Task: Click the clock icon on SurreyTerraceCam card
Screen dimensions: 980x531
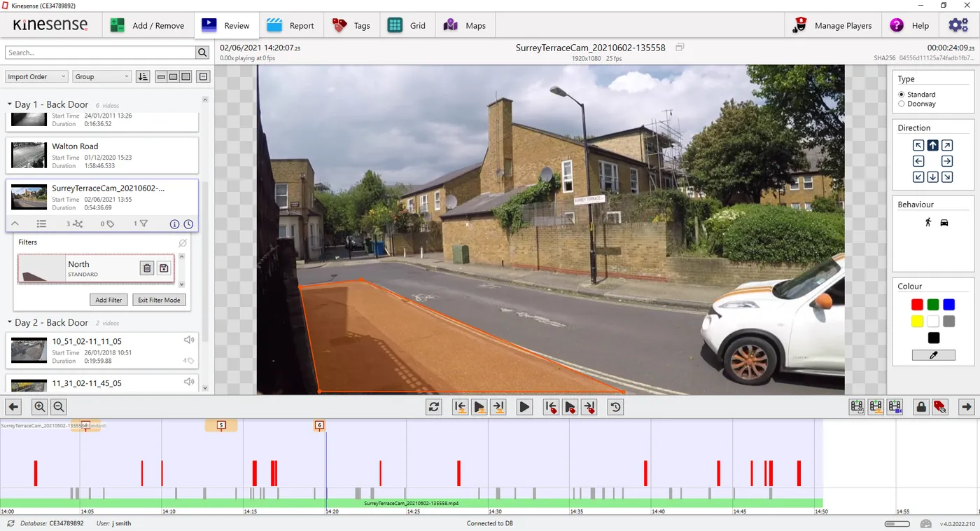Action: (188, 224)
